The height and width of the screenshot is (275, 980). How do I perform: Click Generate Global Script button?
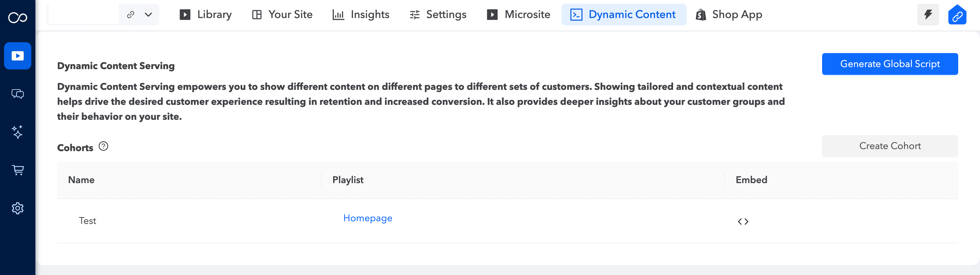click(889, 64)
